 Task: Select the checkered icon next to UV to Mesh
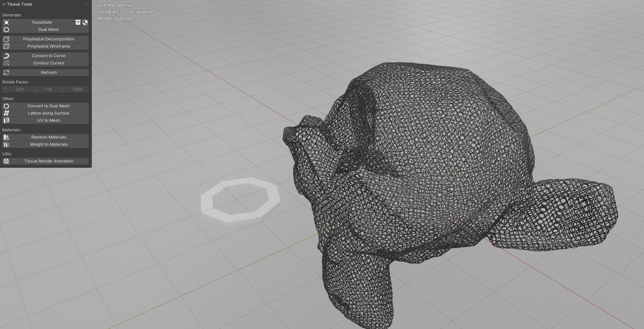[6, 120]
